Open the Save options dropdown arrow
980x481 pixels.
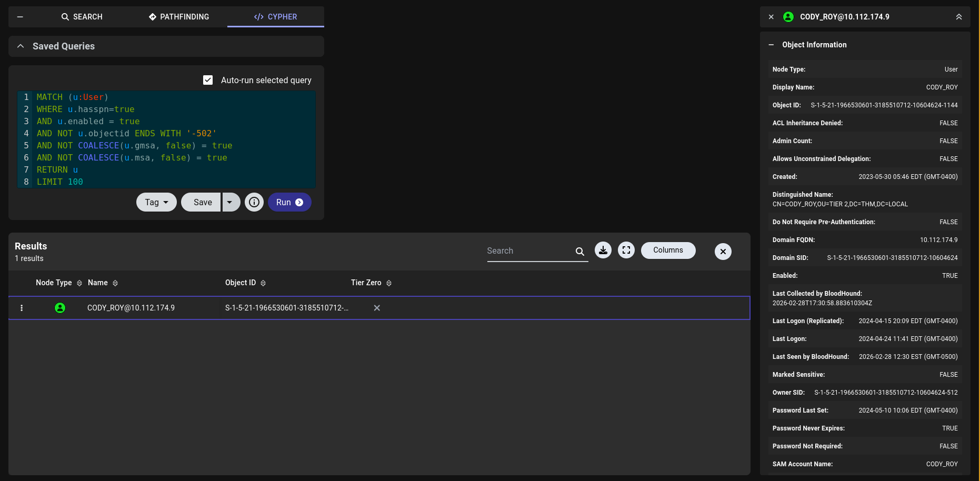tap(230, 202)
